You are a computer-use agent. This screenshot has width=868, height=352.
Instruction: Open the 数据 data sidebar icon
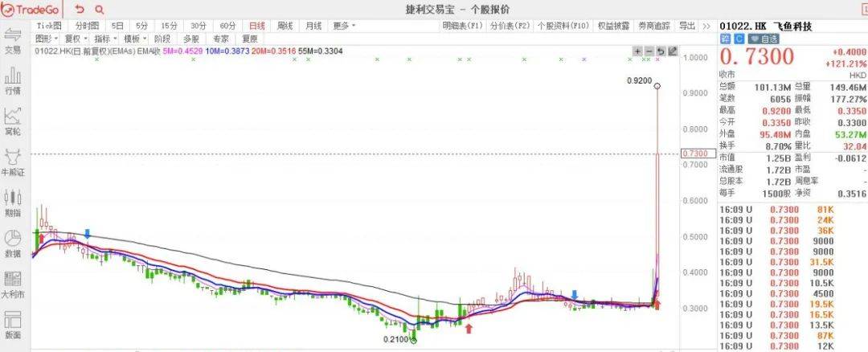[12, 244]
